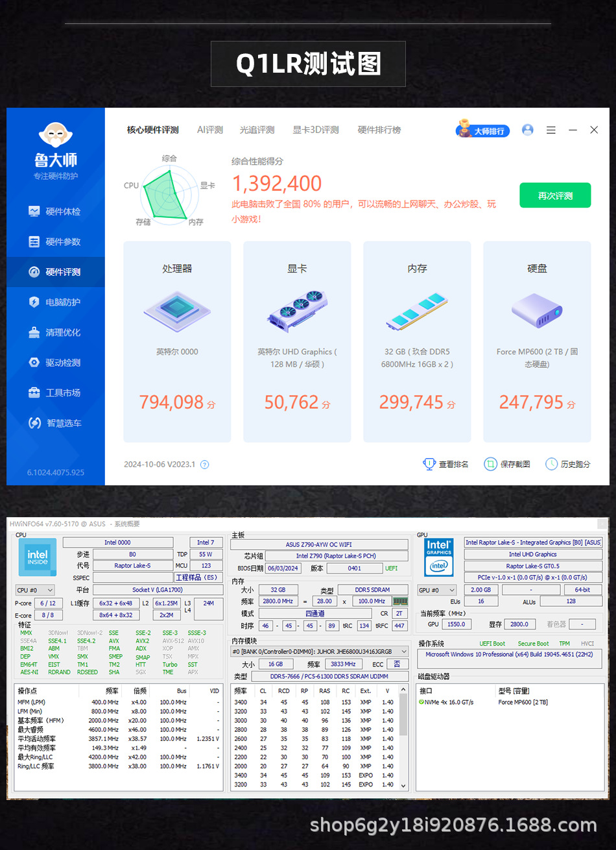The height and width of the screenshot is (850, 616).
Task: Open 工具市场 sidebar entry
Action: (x=55, y=393)
